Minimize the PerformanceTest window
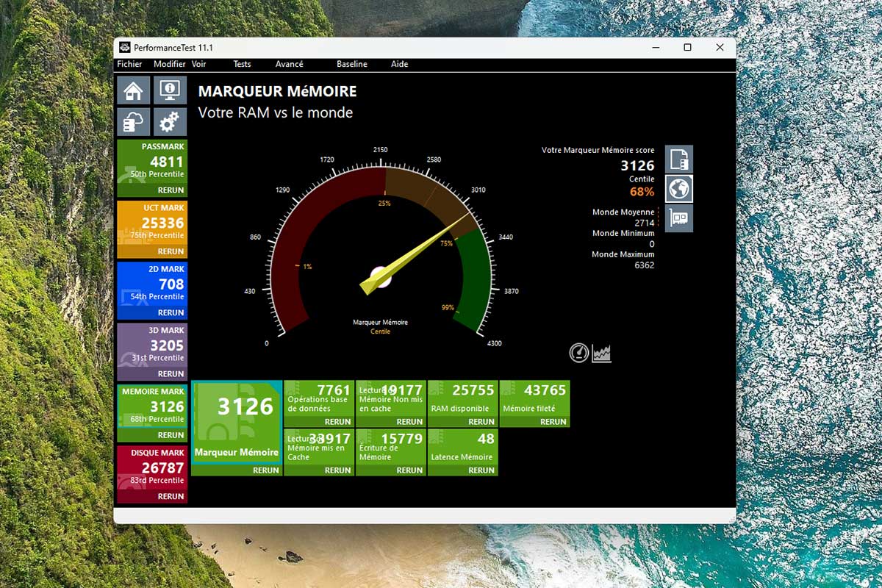This screenshot has height=588, width=882. pos(655,47)
